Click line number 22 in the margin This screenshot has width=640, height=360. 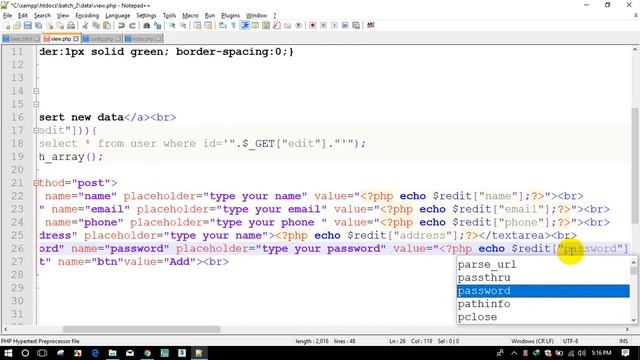pos(17,196)
